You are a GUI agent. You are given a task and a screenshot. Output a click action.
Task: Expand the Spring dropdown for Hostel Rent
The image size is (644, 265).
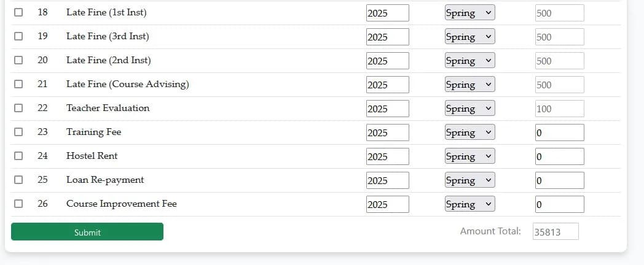pos(470,156)
